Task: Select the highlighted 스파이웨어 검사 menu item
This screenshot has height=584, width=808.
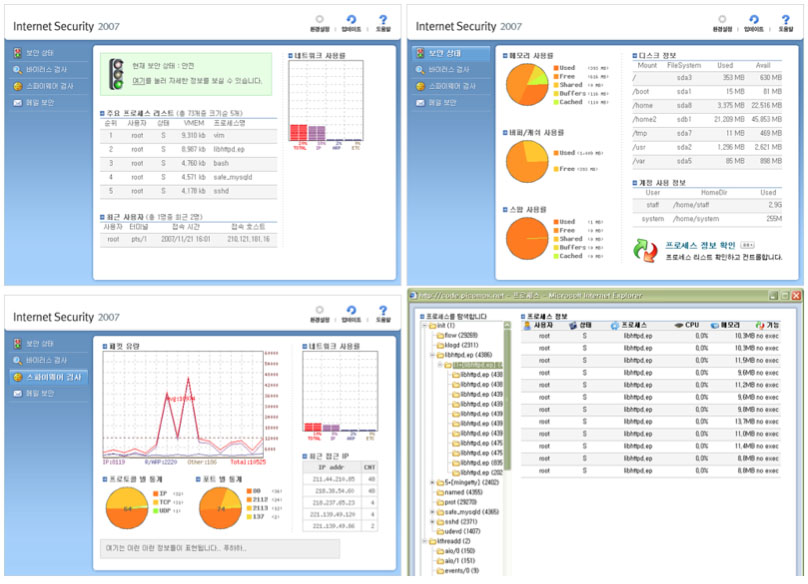Action: click(x=49, y=377)
